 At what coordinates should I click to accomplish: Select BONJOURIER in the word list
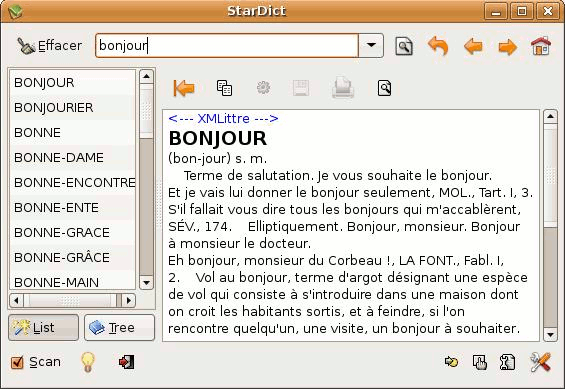click(x=73, y=107)
